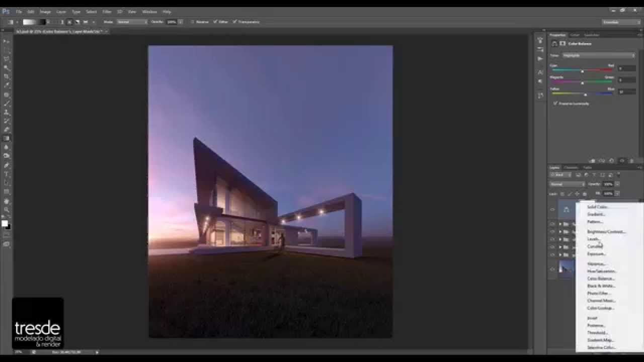Screen dimensions: 644x362
Task: Choose Radial Gradient style in options bar
Action: [70, 22]
